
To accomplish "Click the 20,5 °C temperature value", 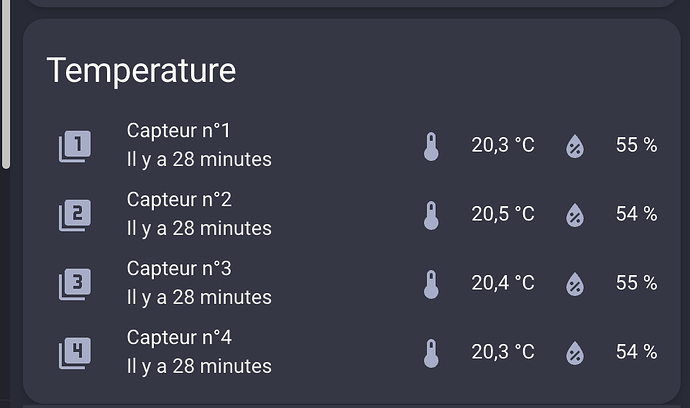I will (503, 214).
